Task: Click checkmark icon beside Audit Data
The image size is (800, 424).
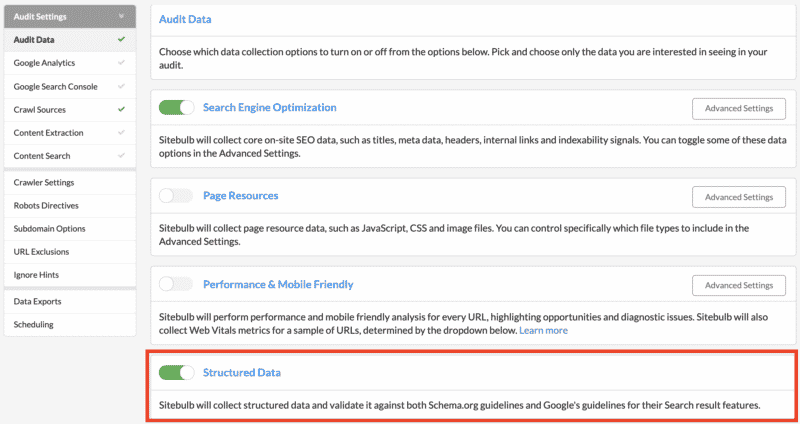Action: [121, 40]
